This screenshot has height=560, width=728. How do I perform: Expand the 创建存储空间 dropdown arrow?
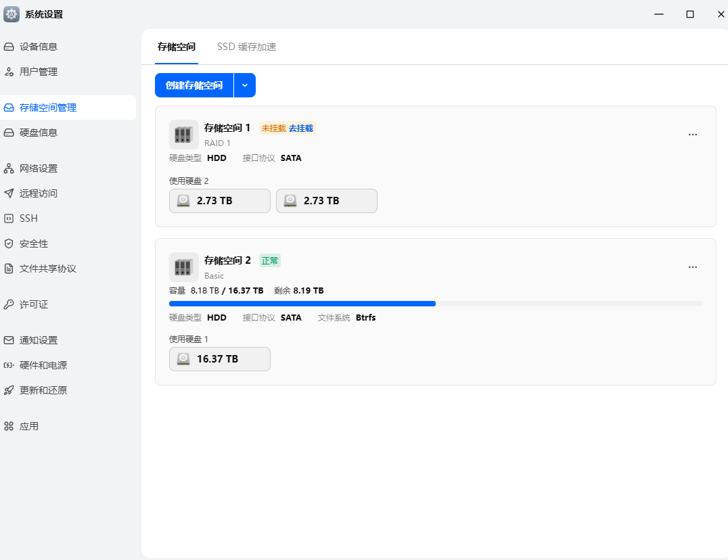(x=245, y=85)
